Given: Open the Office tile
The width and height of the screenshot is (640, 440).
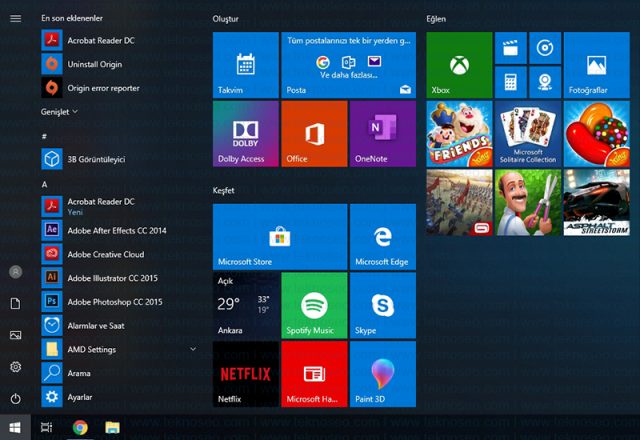Looking at the screenshot, I should coord(314,134).
